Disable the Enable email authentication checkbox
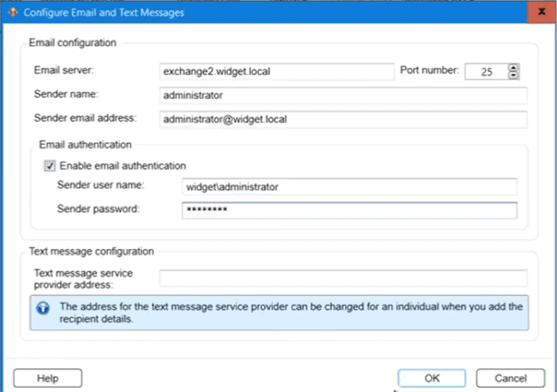The width and height of the screenshot is (557, 392). (x=50, y=166)
